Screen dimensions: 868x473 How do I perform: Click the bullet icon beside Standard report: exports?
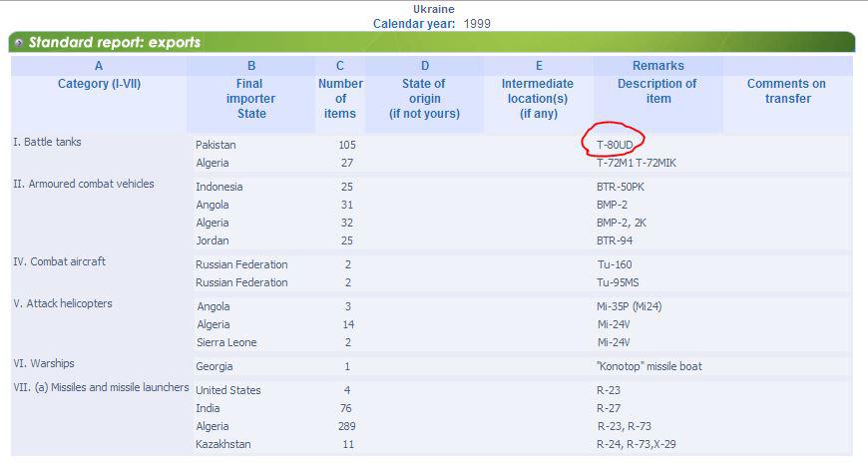point(19,42)
